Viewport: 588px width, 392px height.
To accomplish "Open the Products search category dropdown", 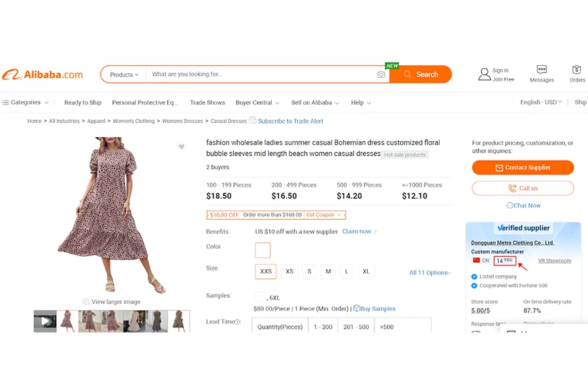I will click(123, 74).
